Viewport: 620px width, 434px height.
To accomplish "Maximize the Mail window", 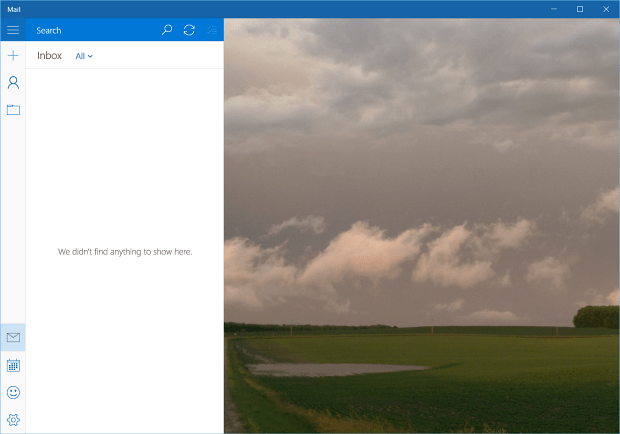I will point(580,9).
